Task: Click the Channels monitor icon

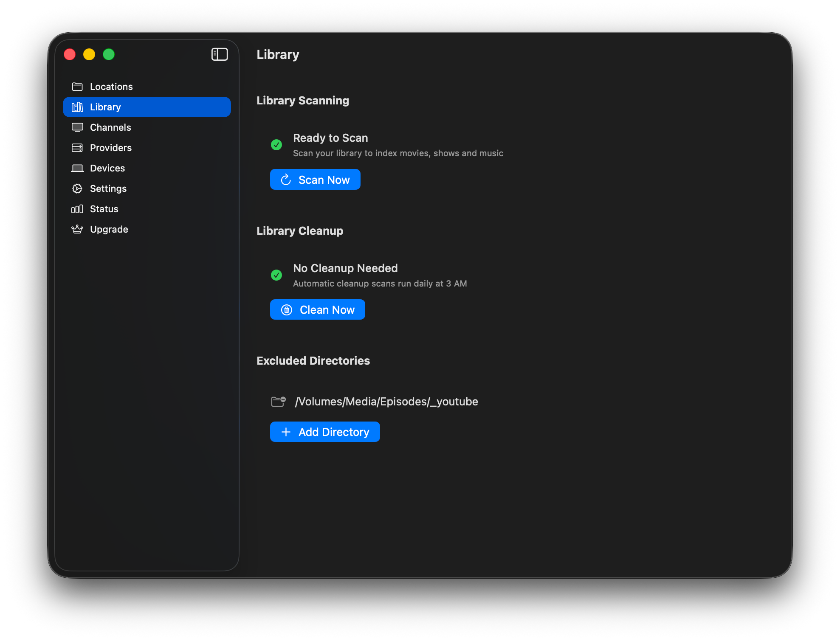Action: tap(77, 127)
